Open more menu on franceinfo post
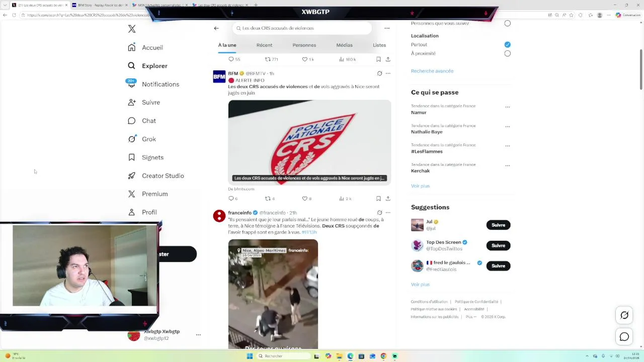Viewport: 644px width, 362px height. [388, 213]
